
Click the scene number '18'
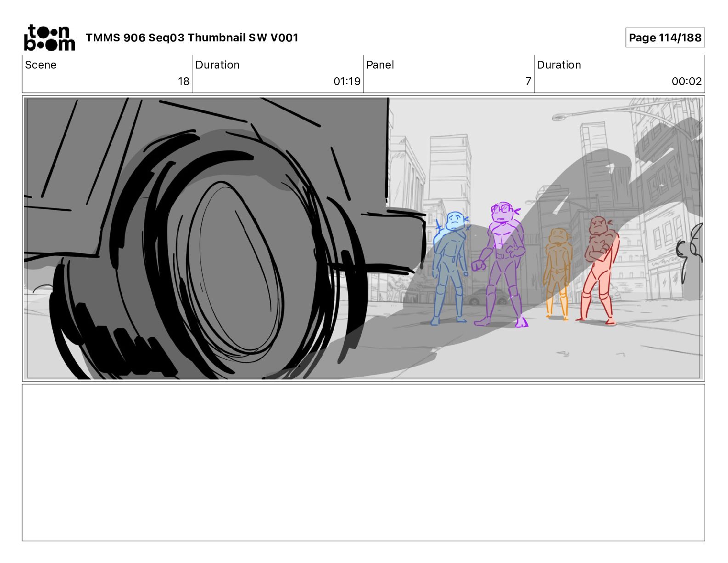[x=184, y=81]
